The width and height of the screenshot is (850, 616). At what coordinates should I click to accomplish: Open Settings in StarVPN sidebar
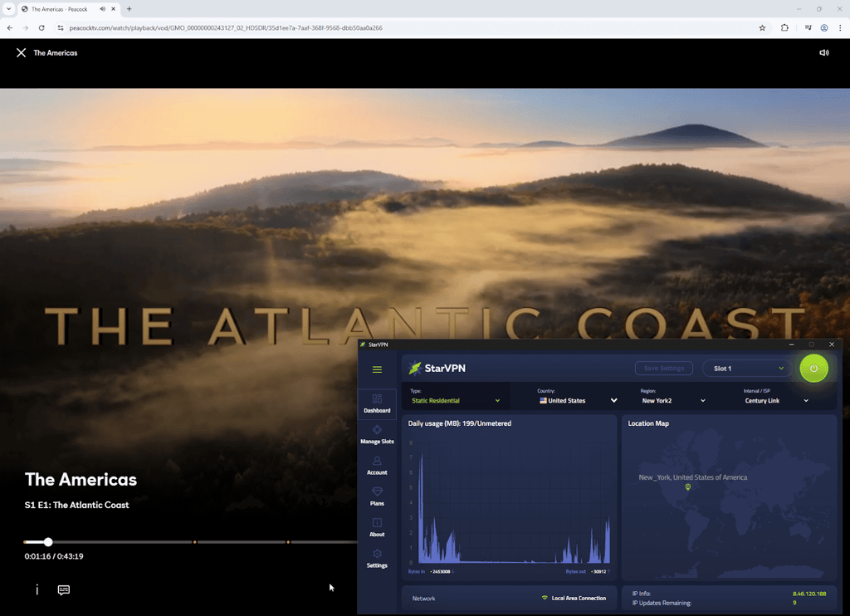point(378,559)
